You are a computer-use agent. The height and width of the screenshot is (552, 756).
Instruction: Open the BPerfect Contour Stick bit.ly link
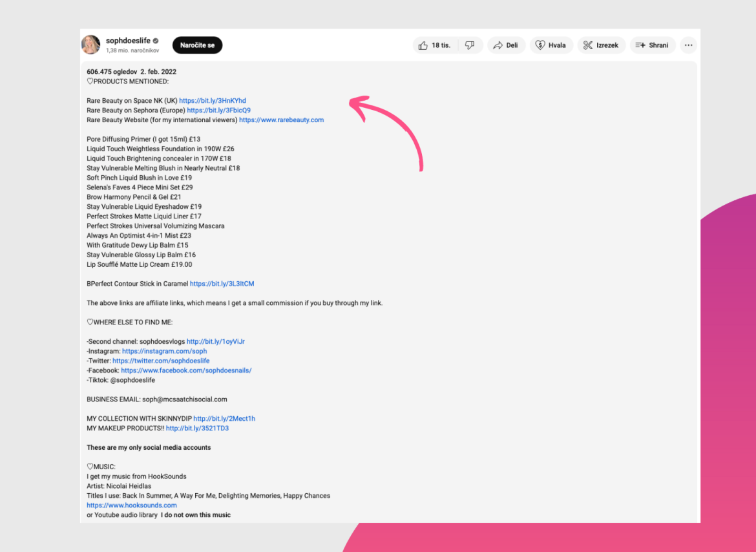point(222,284)
